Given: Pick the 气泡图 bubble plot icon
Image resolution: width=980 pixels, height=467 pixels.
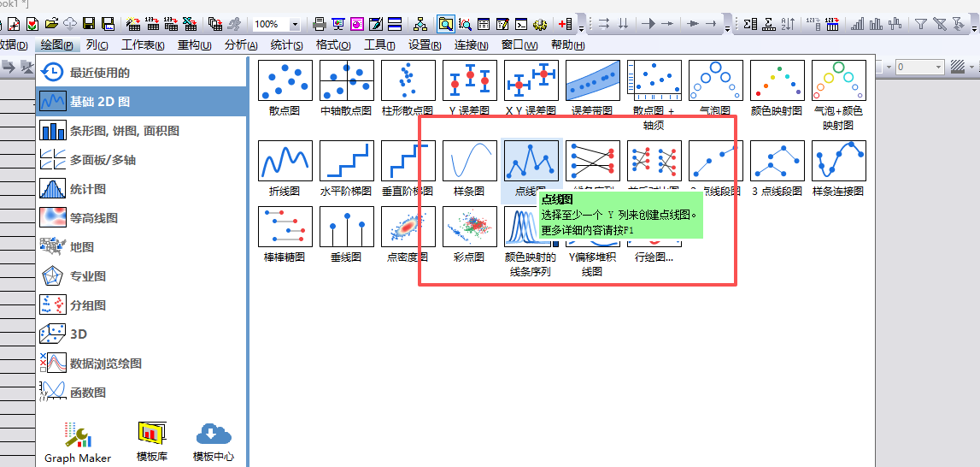Looking at the screenshot, I should coord(715,81).
